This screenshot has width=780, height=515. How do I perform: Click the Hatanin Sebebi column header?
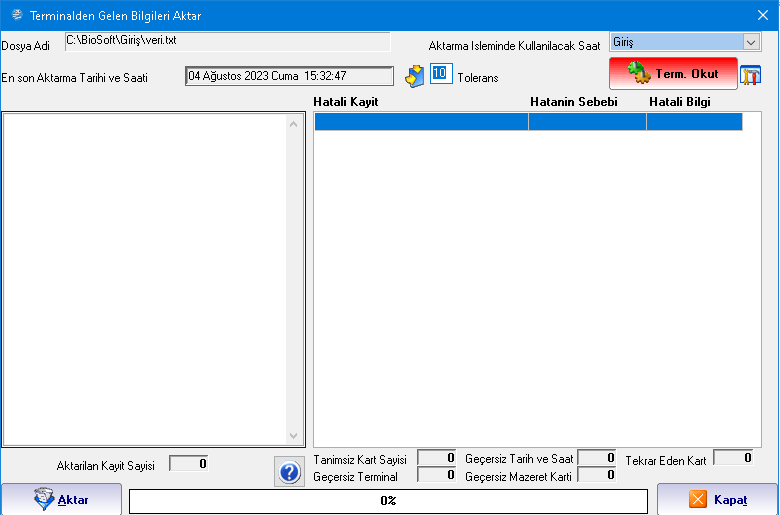point(573,102)
